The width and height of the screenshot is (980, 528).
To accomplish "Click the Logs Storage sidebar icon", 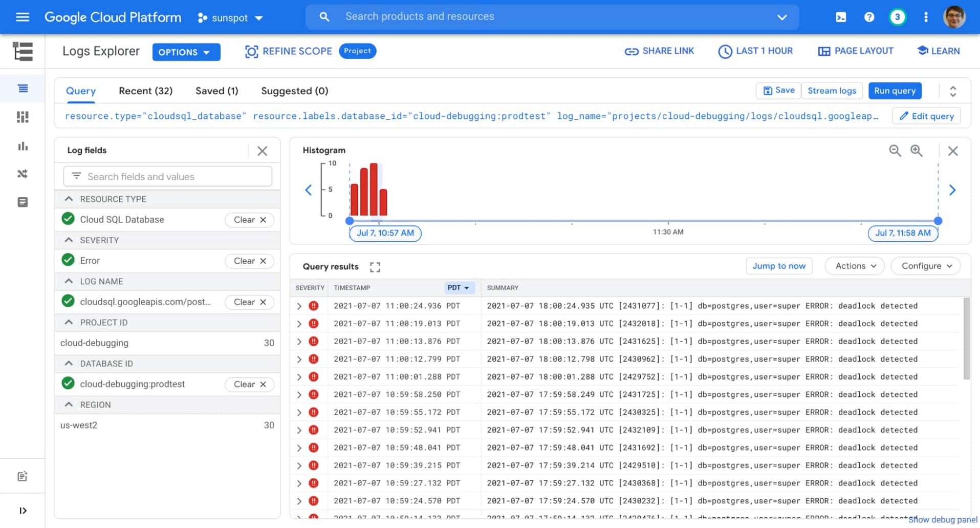I will [23, 202].
